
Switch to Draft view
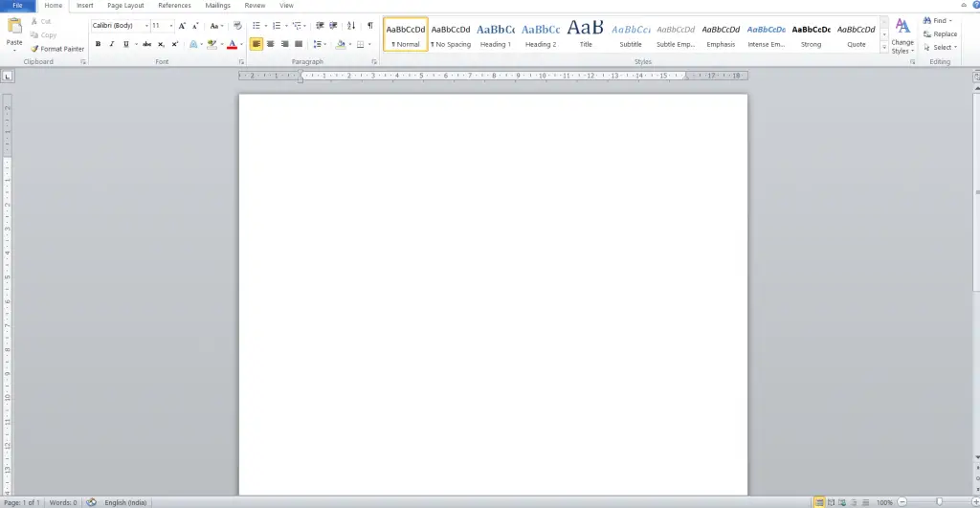(x=865, y=502)
